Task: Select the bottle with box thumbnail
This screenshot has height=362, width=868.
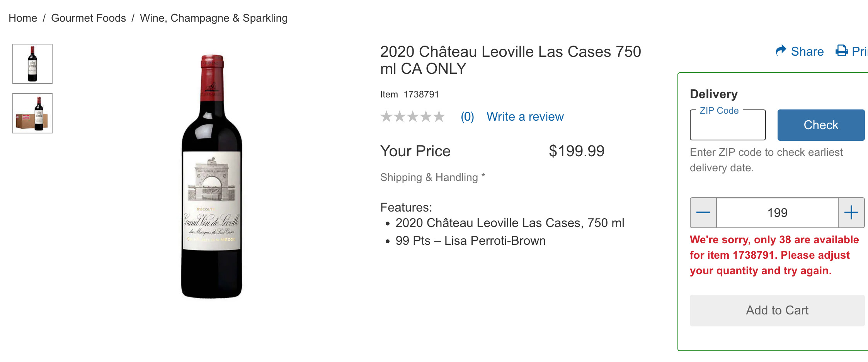Action: pyautogui.click(x=32, y=113)
